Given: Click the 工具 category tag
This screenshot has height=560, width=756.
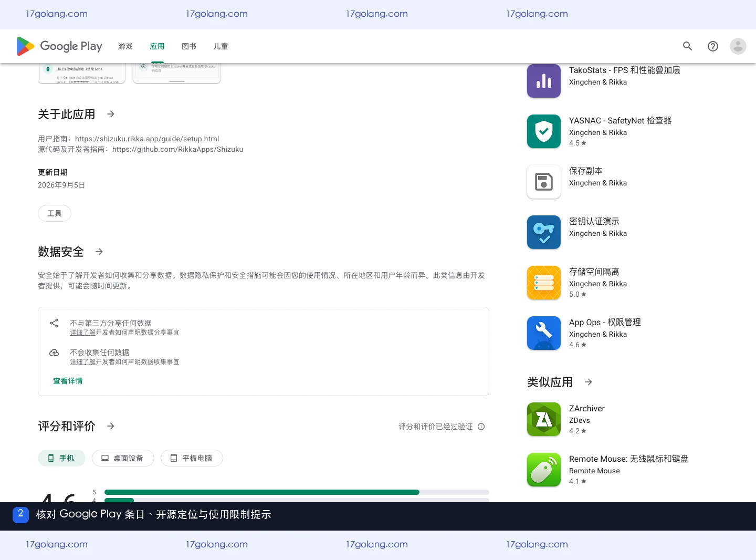Looking at the screenshot, I should [55, 213].
